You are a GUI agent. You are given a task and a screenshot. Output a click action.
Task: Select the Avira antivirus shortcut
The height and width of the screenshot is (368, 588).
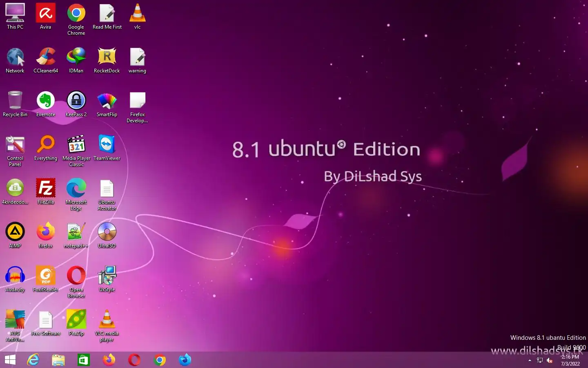coord(46,17)
